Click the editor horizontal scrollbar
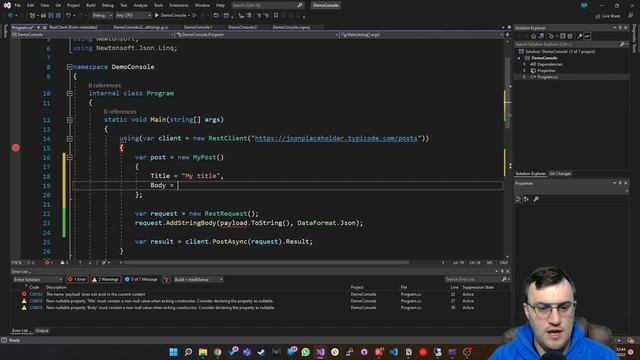 click(x=265, y=262)
